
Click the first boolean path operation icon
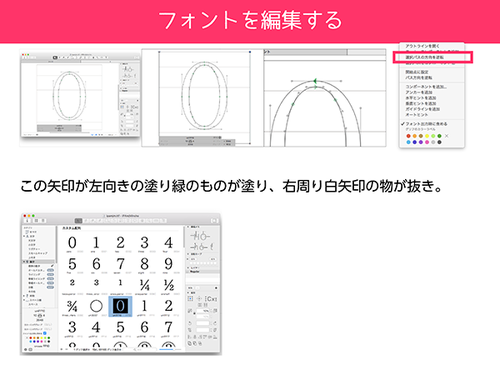[x=189, y=343]
